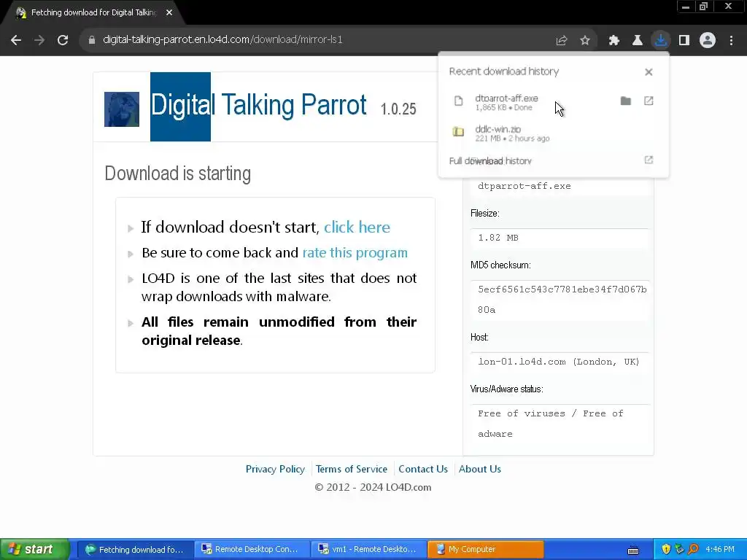
Task: Click the magnifier tray icon
Action: coord(693,550)
